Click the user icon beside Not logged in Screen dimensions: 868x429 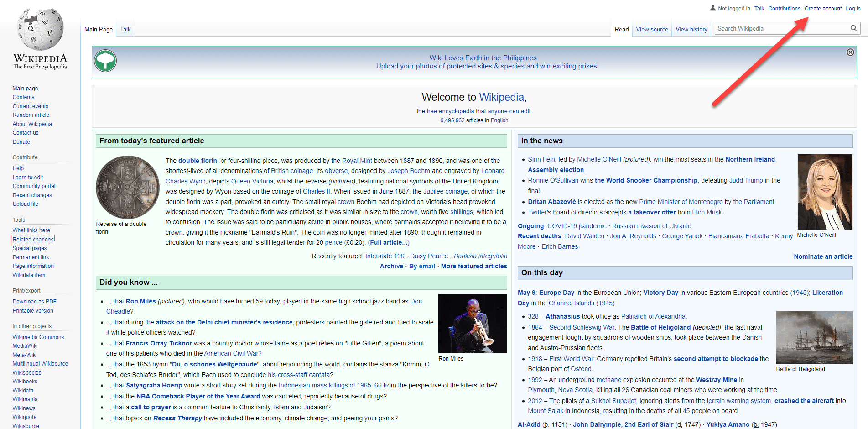click(712, 8)
